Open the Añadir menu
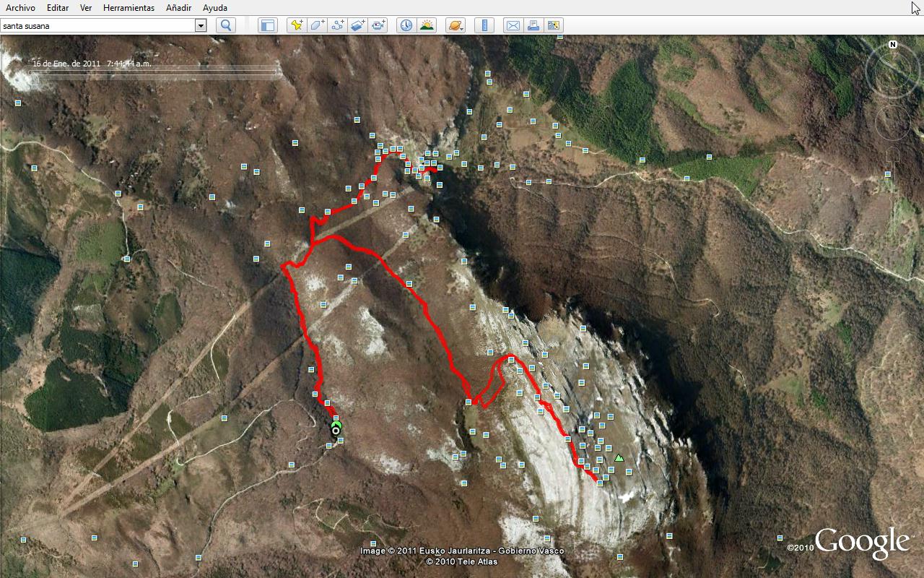Screen dimensions: 924x578 [178, 8]
